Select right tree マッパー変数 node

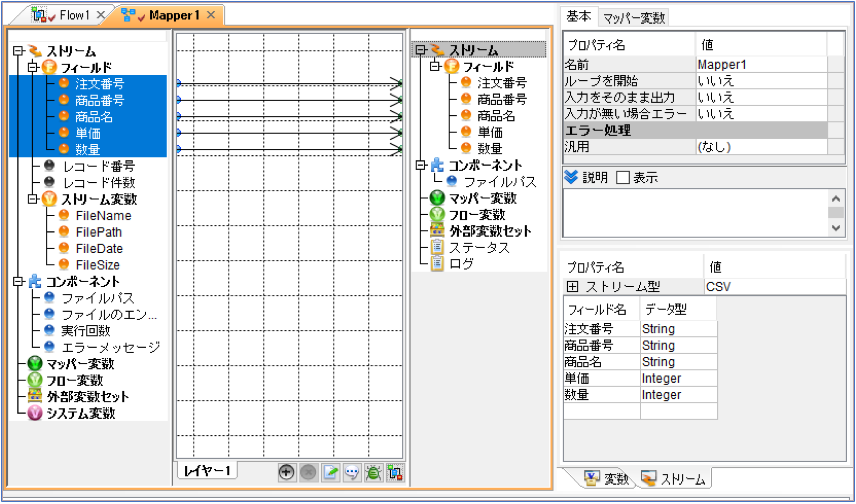[x=483, y=198]
